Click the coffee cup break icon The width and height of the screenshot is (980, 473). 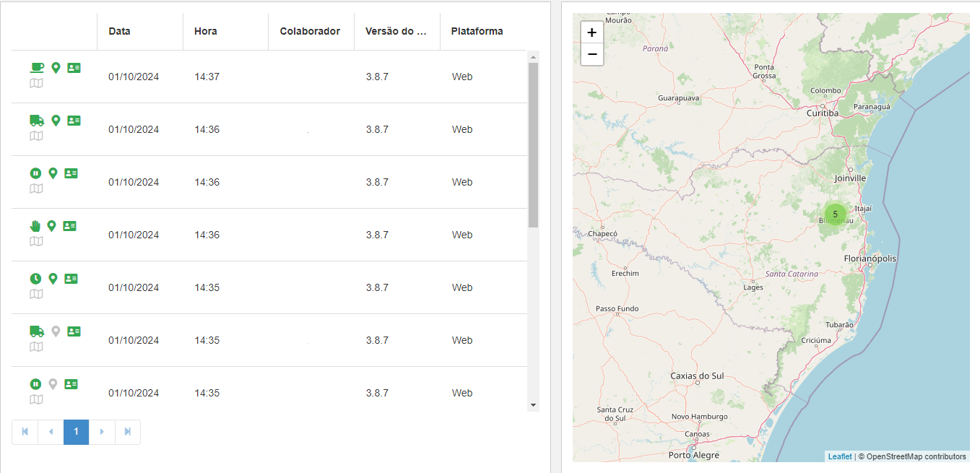37,68
